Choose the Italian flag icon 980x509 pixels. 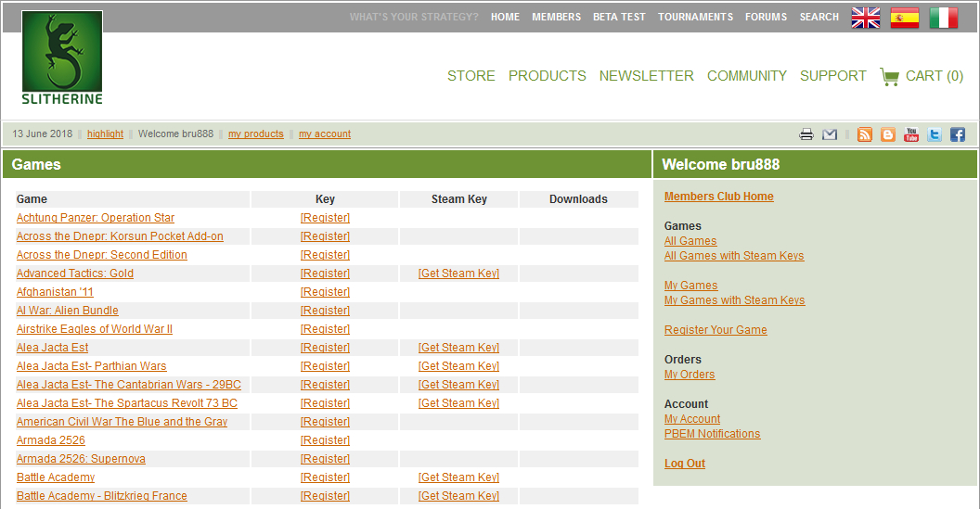[x=944, y=18]
